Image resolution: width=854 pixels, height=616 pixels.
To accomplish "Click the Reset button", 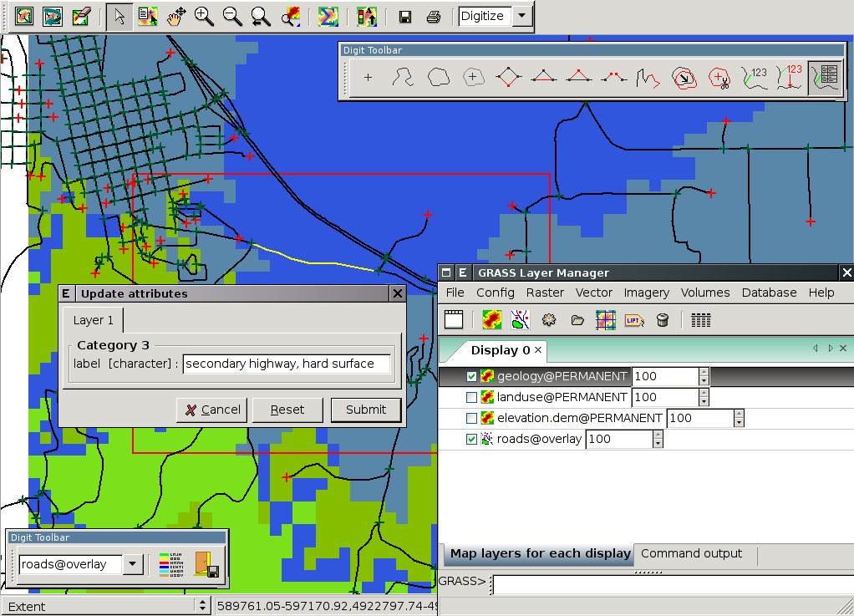I will point(287,410).
